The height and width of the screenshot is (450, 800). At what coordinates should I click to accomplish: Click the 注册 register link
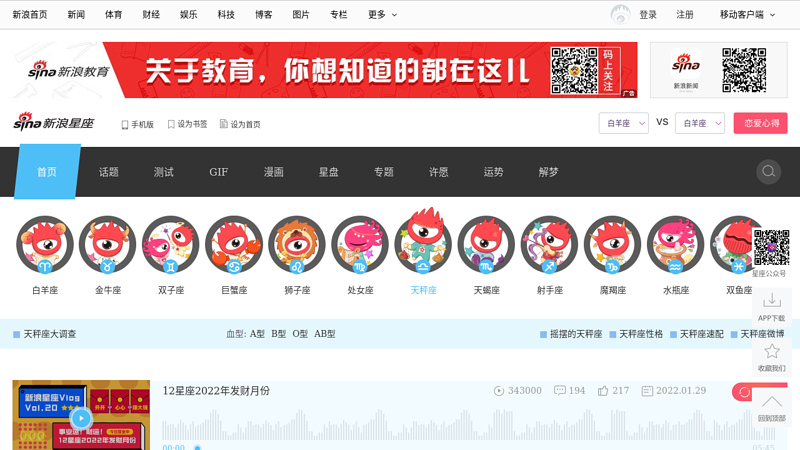685,15
